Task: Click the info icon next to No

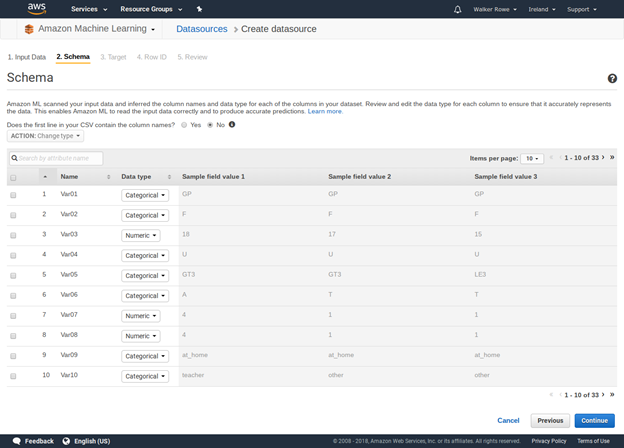Action: (x=232, y=125)
